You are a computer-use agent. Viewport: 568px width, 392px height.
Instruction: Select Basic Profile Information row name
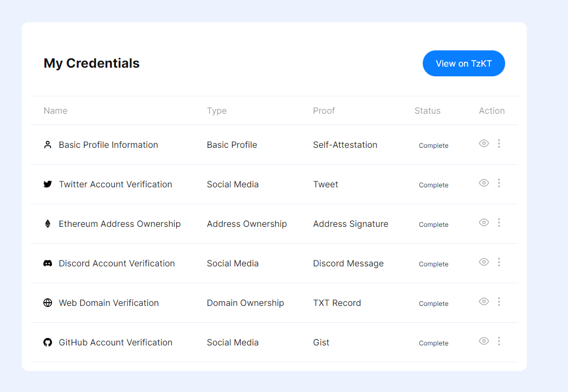108,145
